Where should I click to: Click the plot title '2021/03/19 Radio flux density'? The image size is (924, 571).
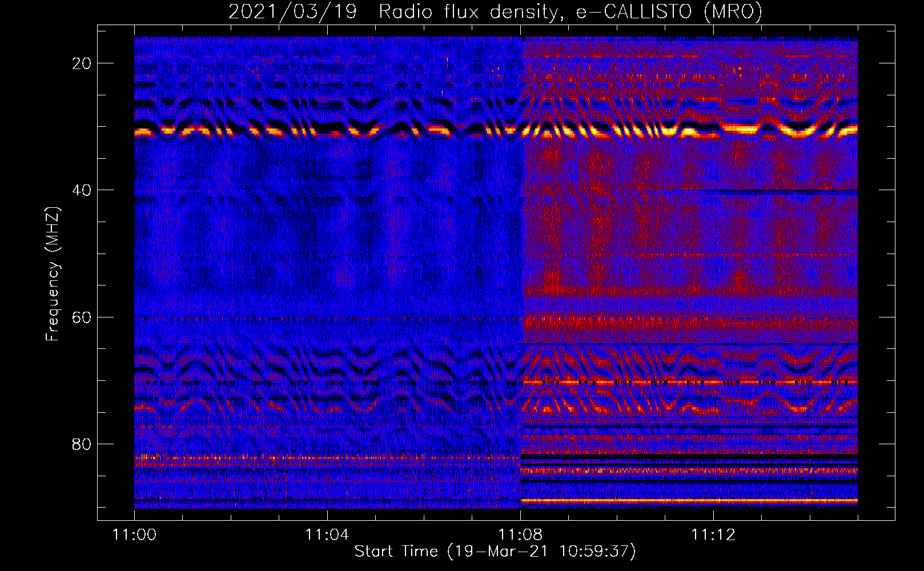click(495, 11)
